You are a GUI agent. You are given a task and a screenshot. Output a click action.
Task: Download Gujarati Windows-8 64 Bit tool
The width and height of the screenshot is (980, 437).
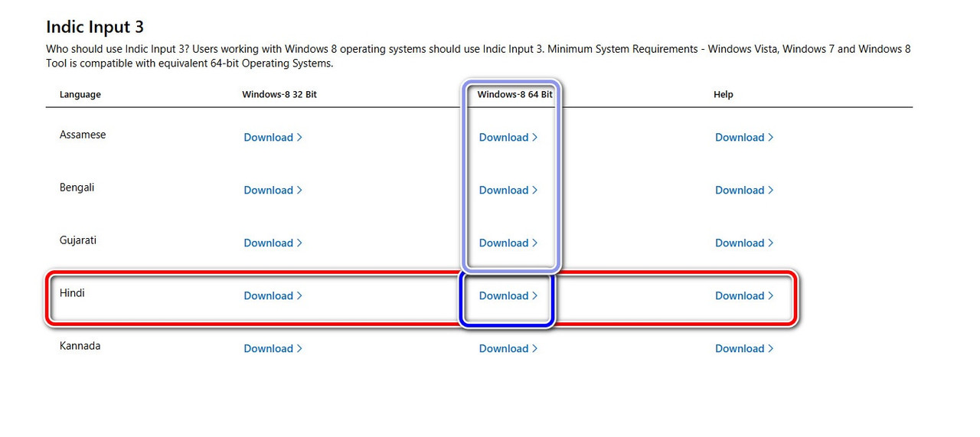coord(508,243)
